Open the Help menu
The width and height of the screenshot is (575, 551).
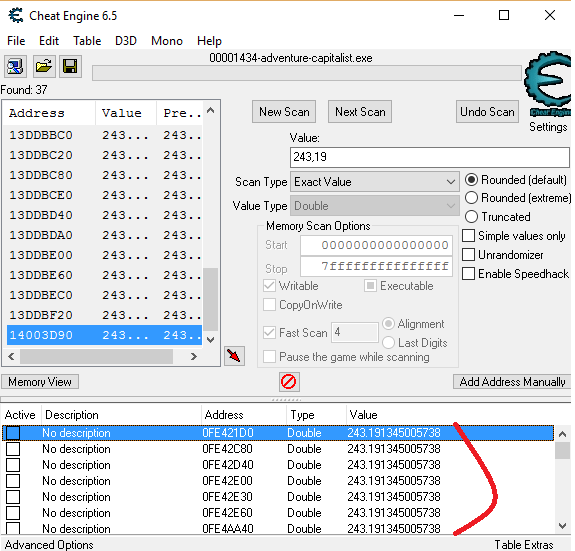click(209, 41)
